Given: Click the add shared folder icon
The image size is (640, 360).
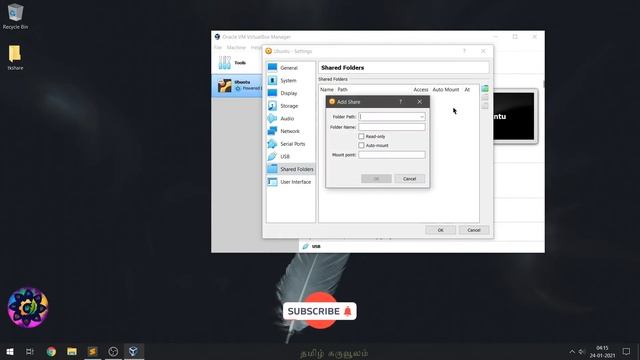Looking at the screenshot, I should 485,88.
